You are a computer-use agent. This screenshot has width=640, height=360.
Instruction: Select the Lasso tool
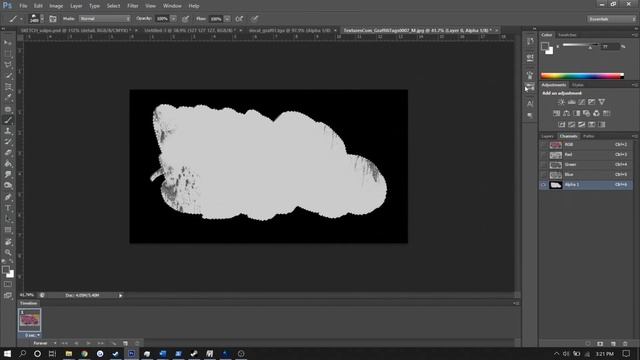(x=8, y=65)
